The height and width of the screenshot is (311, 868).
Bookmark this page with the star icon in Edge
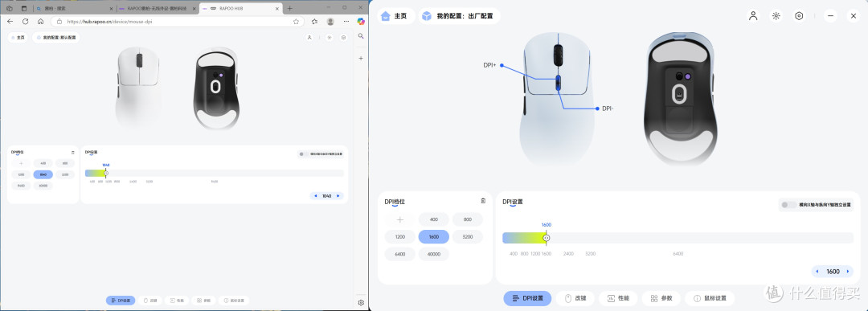296,22
